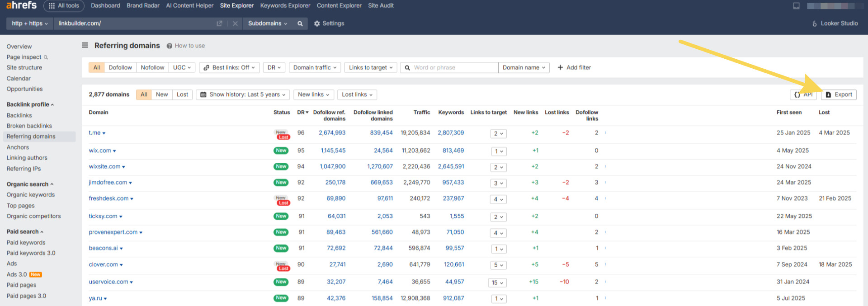This screenshot has width=868, height=306.
Task: Open Organic keywords in sidebar
Action: [x=30, y=195]
